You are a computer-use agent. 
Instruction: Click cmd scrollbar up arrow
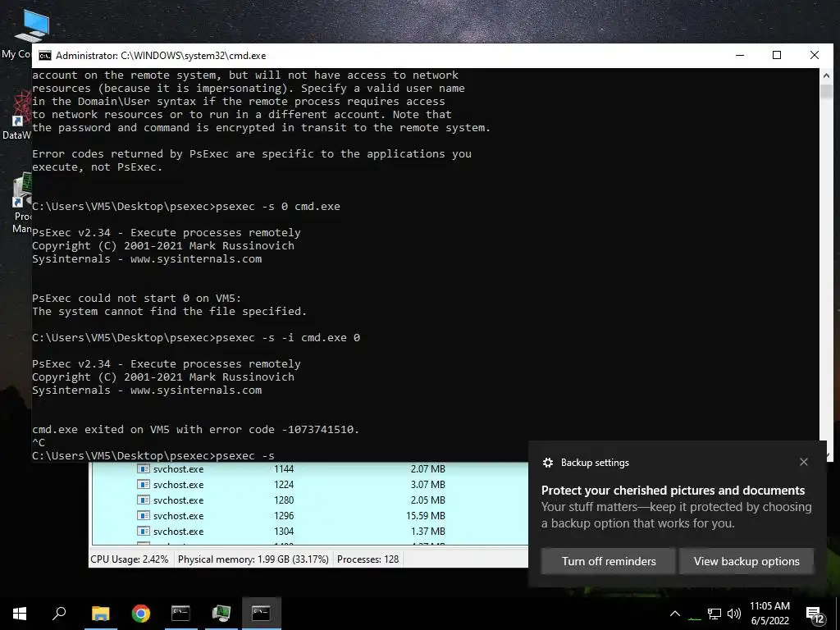pos(825,76)
